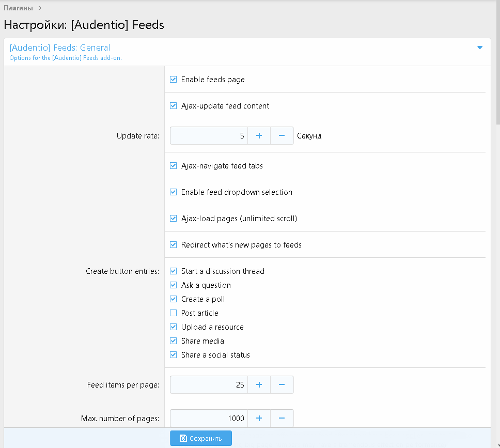Click the Create button entries label
Image resolution: width=500 pixels, height=448 pixels.
pyautogui.click(x=122, y=271)
